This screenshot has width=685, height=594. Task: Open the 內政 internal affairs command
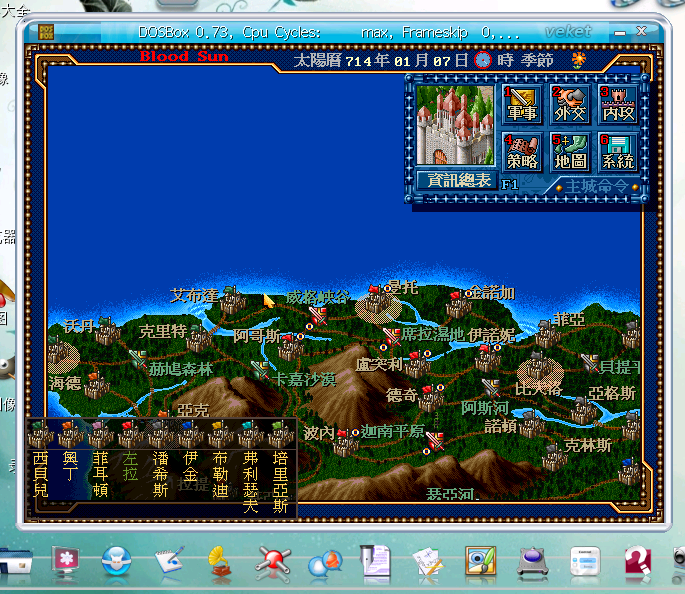click(x=618, y=104)
